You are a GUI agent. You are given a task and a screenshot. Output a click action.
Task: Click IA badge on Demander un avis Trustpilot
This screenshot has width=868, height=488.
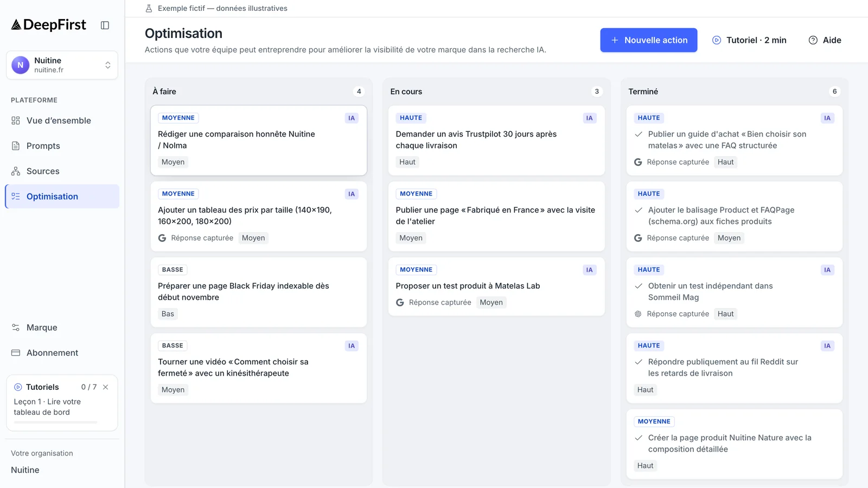589,118
